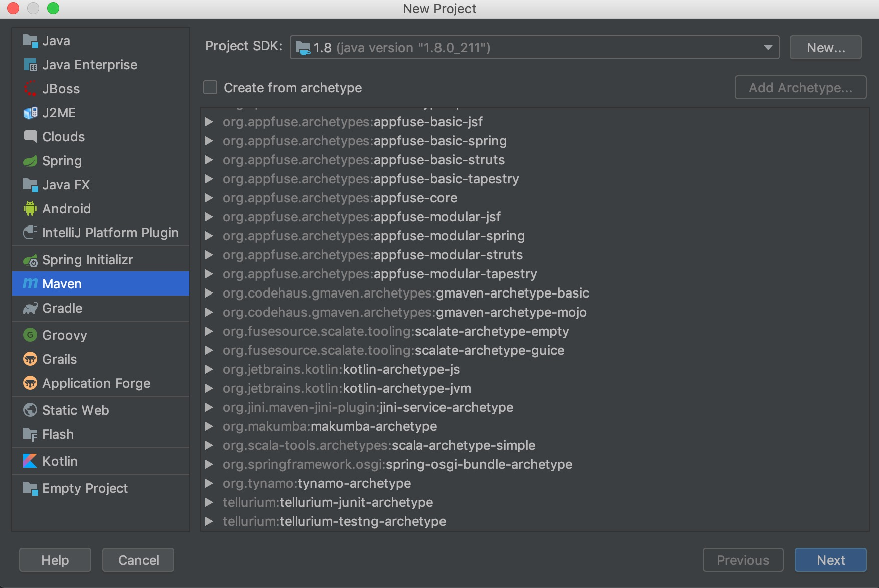Image resolution: width=879 pixels, height=588 pixels.
Task: Select the Static Web globe icon
Action: point(30,410)
